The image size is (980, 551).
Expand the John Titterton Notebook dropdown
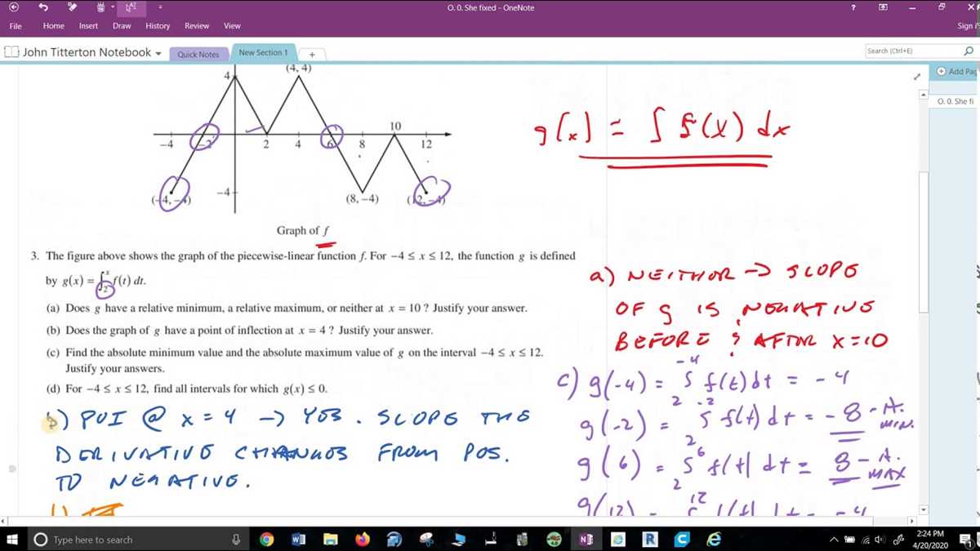[158, 53]
